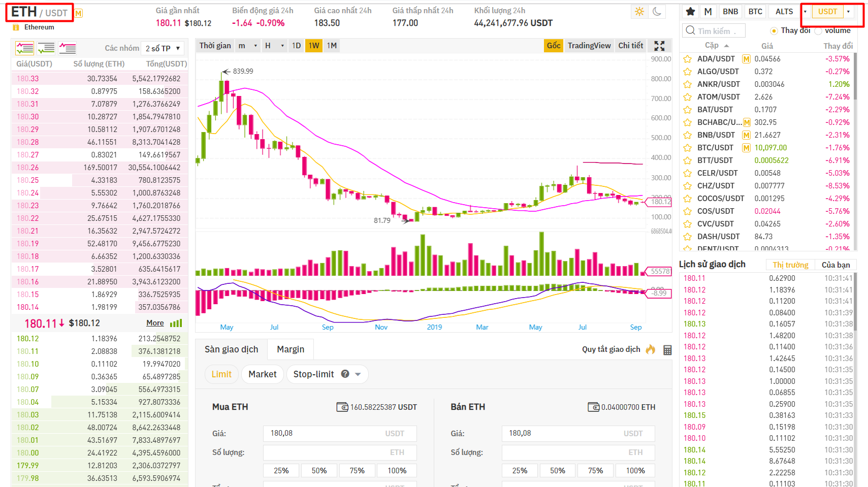
Task: Click the More link in order book
Action: coord(155,323)
